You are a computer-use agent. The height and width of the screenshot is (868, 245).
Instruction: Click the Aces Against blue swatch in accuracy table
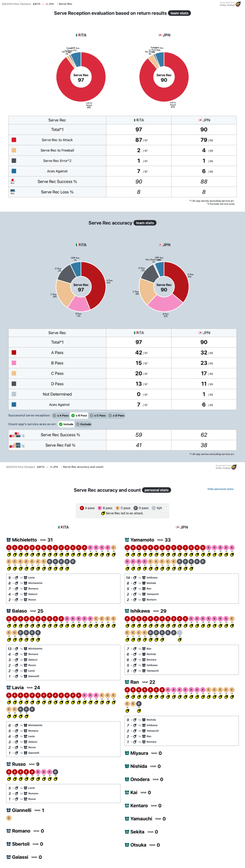point(14,405)
